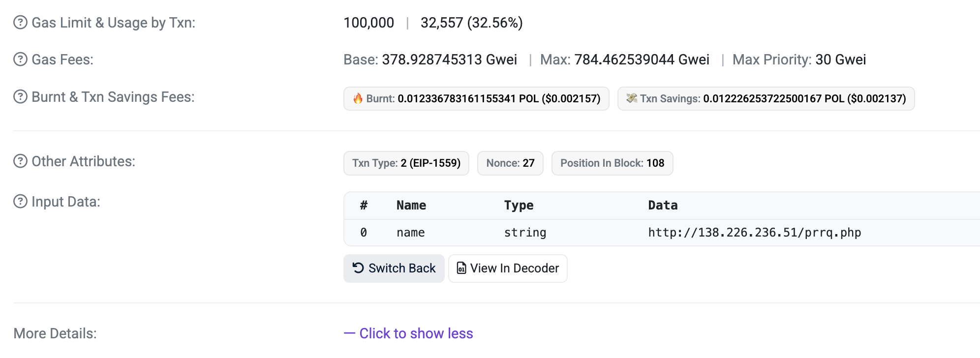Click help icon beside Burnt & Txn Savings Fees

20,97
